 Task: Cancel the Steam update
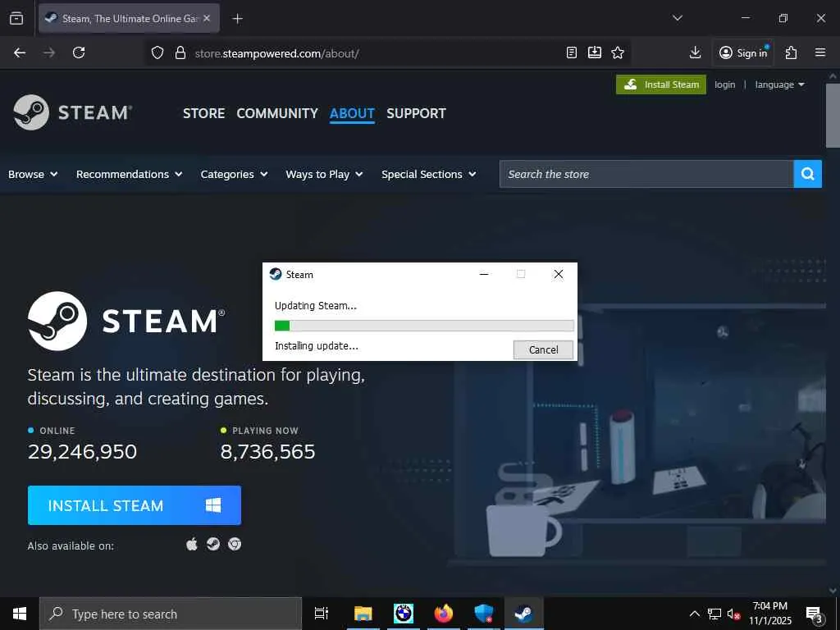click(543, 349)
